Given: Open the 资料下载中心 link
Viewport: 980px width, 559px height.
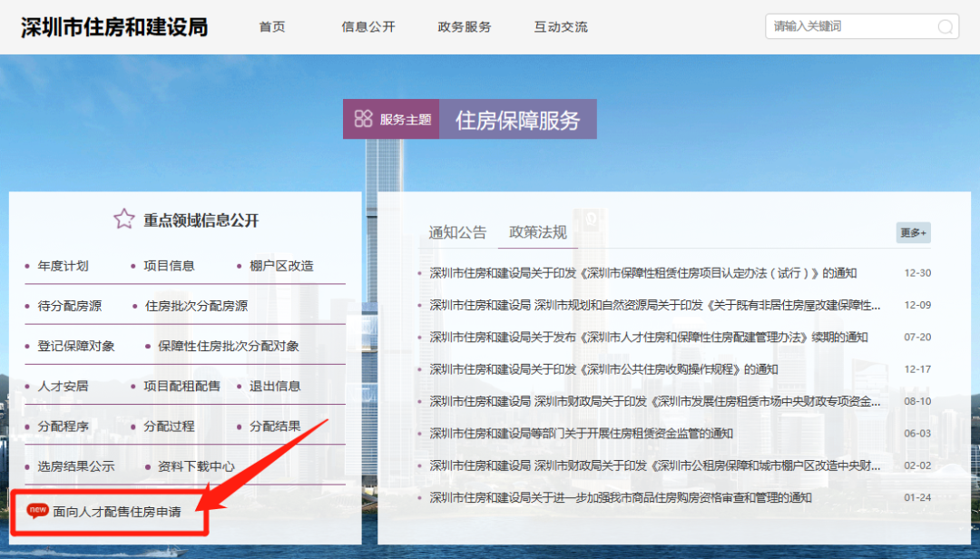Looking at the screenshot, I should [196, 466].
